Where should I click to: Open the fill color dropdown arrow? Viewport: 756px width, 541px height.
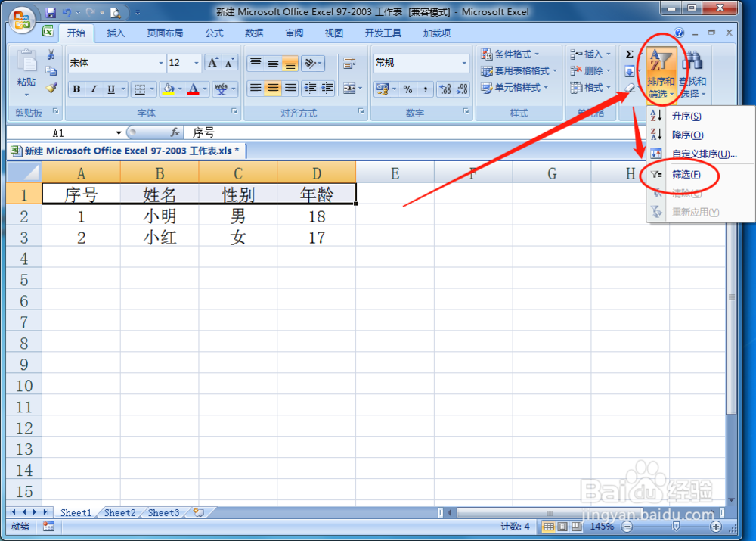pos(180,89)
